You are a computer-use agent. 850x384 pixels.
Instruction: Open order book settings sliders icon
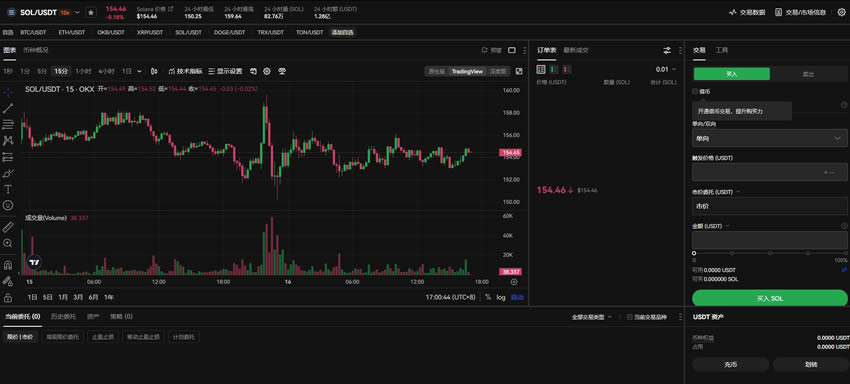pos(667,50)
